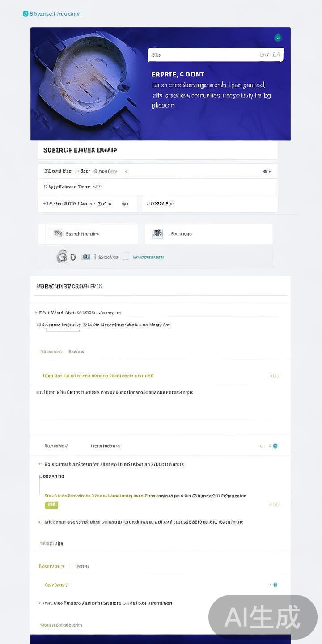Expand the olive heading row's right chevron

click(x=274, y=376)
